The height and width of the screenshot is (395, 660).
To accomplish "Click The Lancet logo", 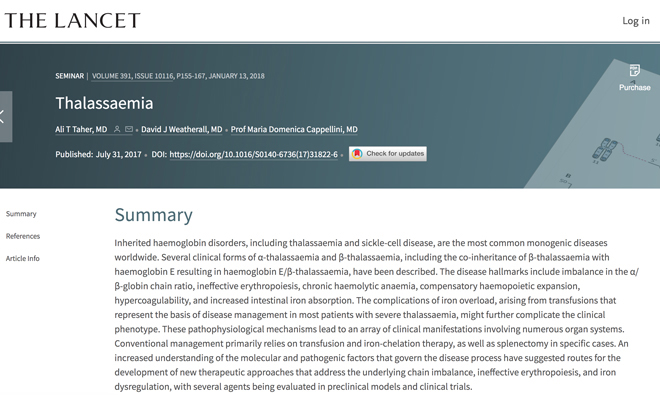I will tap(72, 21).
